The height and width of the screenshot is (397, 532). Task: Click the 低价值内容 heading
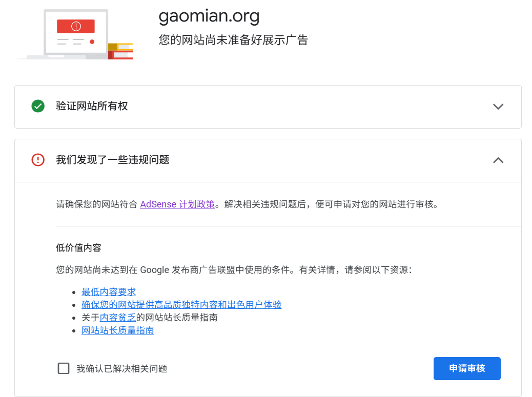[78, 248]
